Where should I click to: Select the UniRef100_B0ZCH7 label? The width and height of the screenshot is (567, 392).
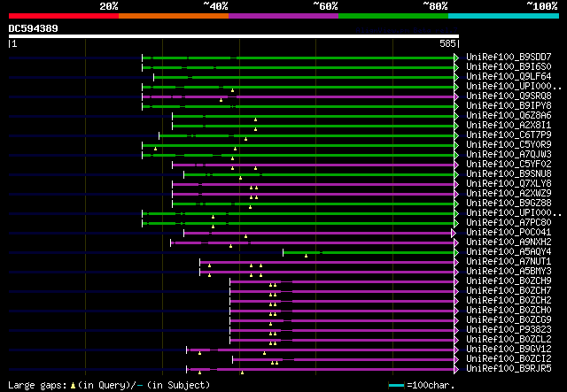[509, 291]
